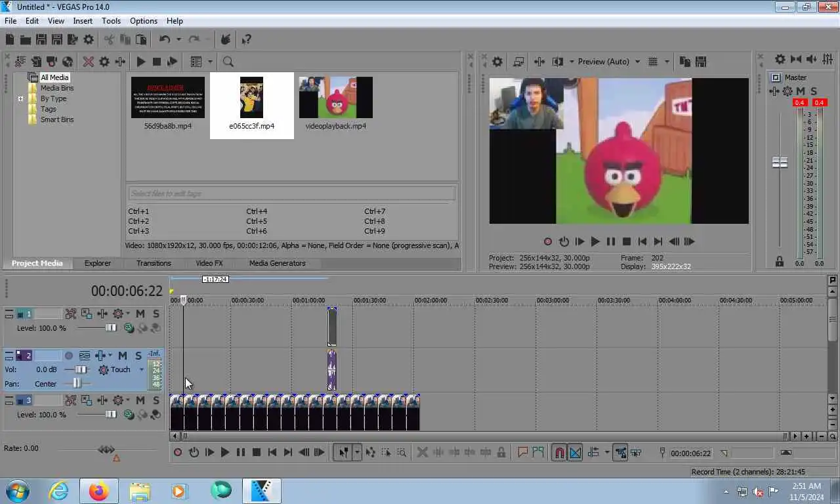The image size is (840, 504).
Task: Select the Zoom Edit tool in timeline toolbar
Action: click(402, 452)
